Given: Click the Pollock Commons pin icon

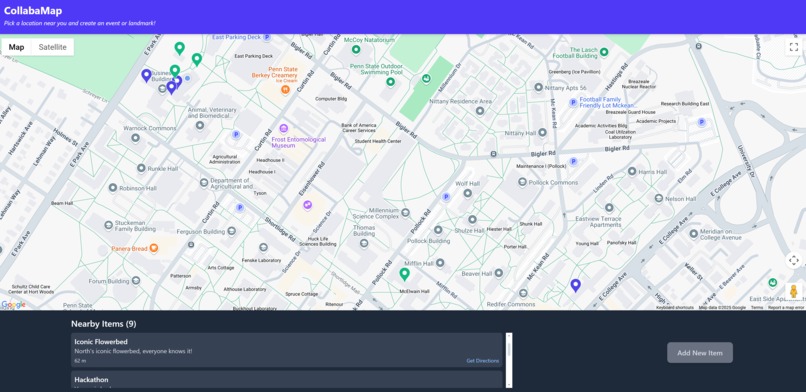Looking at the screenshot, I should coord(522,182).
